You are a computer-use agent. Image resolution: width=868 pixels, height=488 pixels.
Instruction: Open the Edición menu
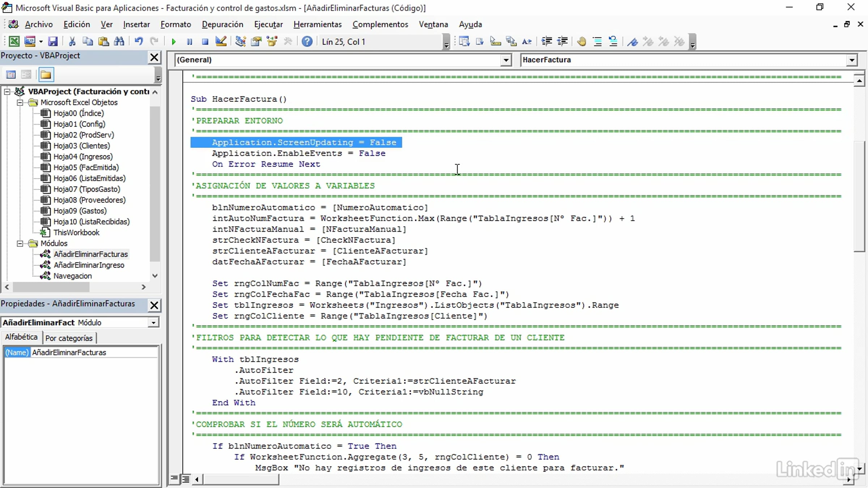(x=77, y=24)
